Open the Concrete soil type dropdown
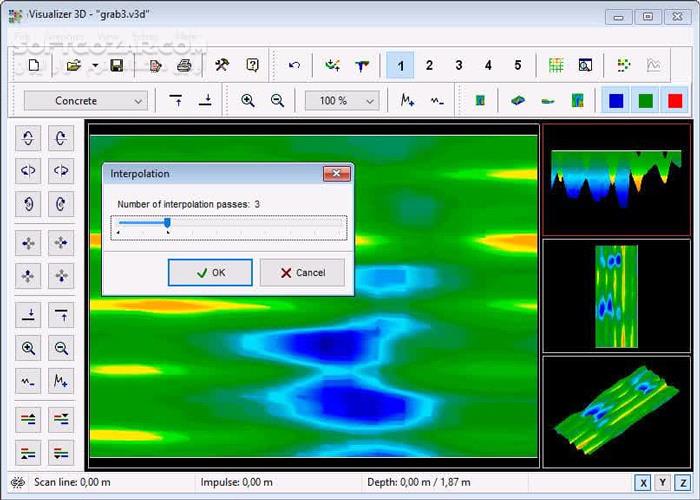This screenshot has width=700, height=500. (85, 101)
